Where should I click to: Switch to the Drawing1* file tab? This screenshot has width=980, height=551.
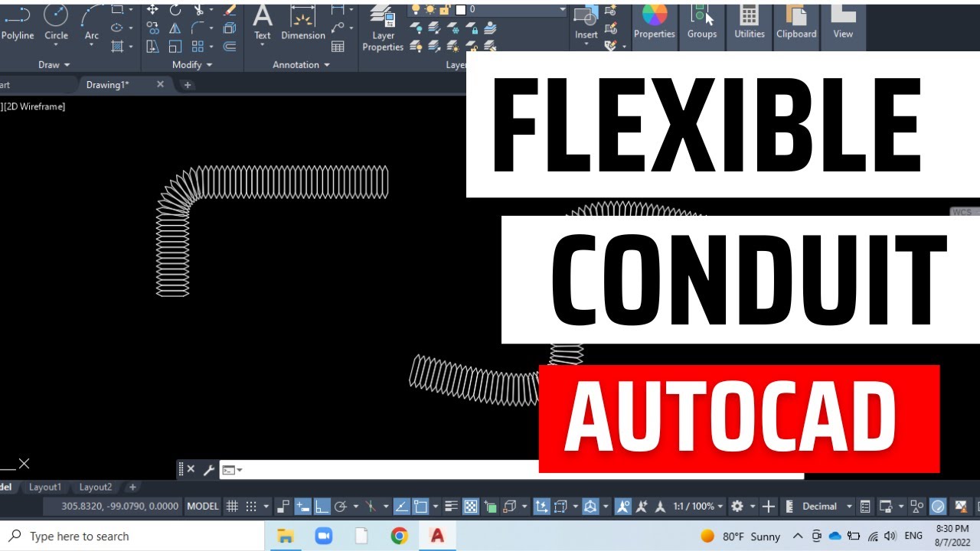point(108,85)
